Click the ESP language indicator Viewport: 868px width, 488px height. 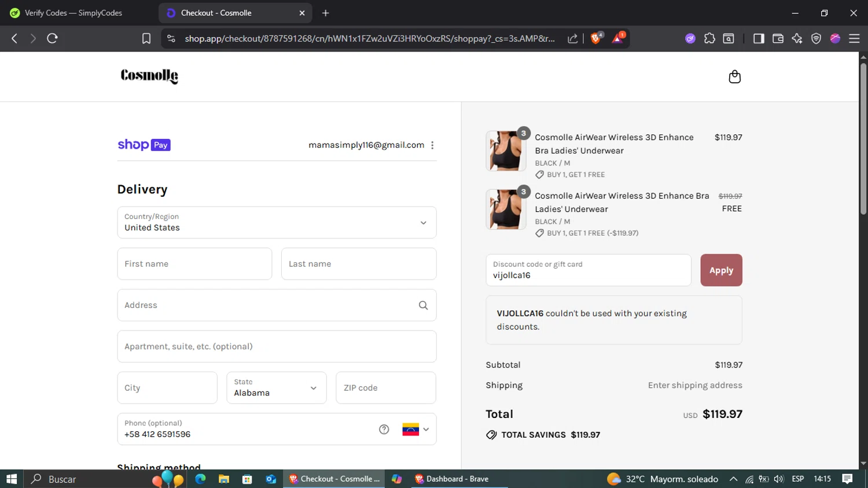tap(798, 479)
